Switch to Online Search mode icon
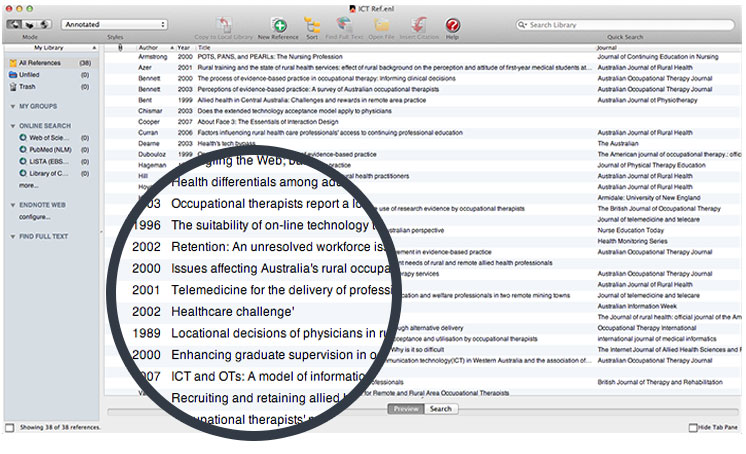 coord(29,24)
